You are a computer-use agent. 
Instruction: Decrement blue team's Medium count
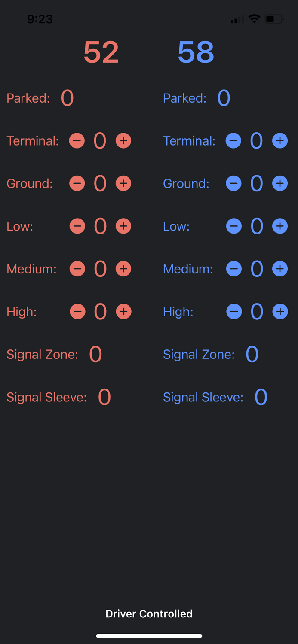[x=233, y=269]
